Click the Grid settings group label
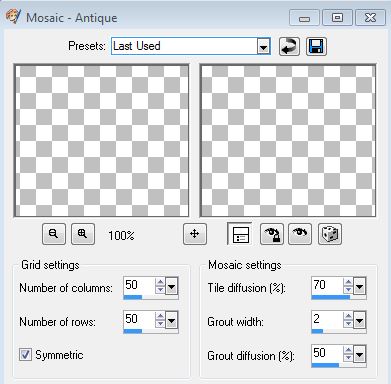Viewport: 391px width, 384px height. click(x=50, y=265)
